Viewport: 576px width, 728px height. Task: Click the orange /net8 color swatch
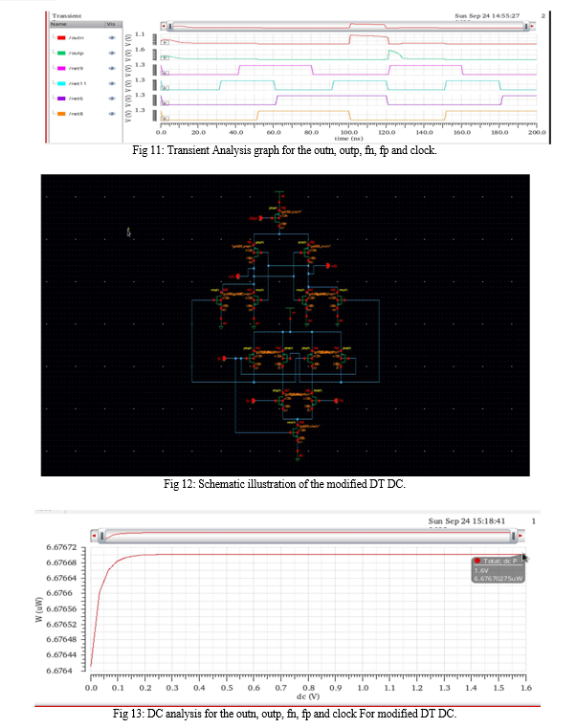pos(61,114)
